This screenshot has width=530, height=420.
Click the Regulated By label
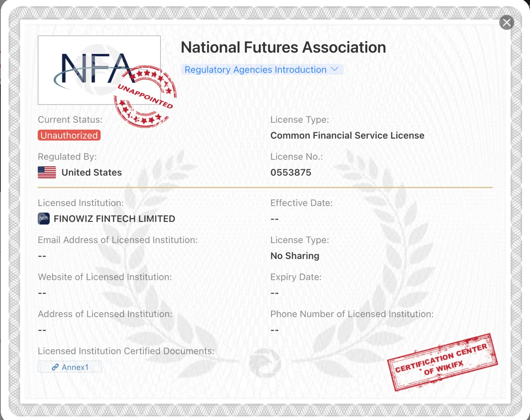[x=67, y=157]
